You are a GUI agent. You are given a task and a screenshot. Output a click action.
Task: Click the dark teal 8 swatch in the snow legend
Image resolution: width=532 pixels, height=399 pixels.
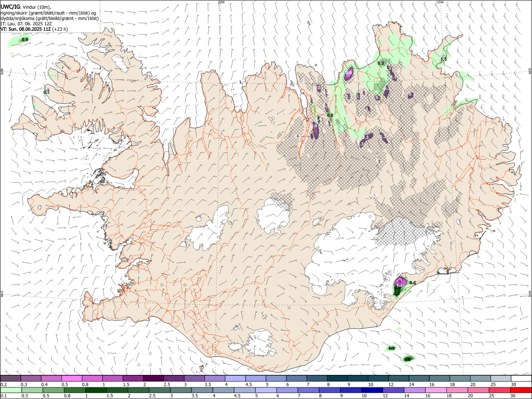pos(337,378)
